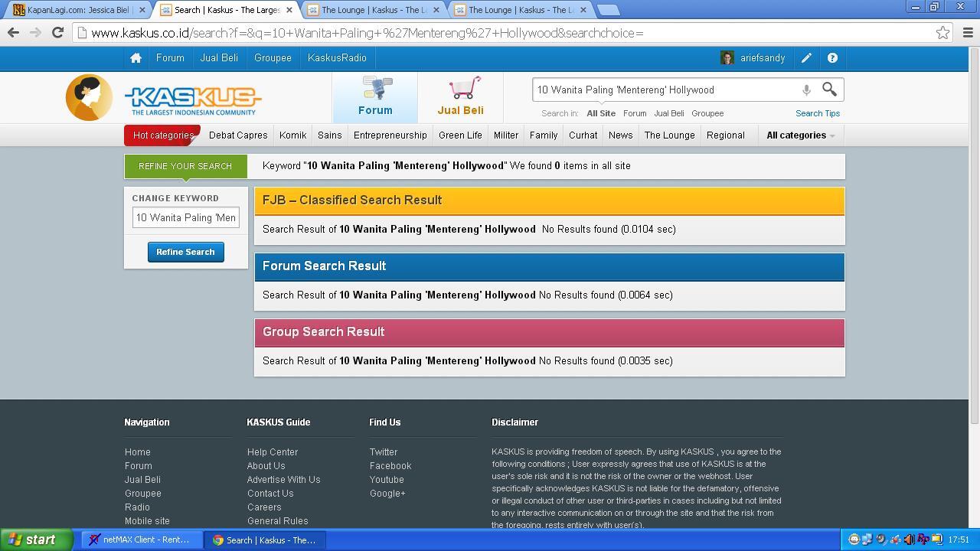Screen dimensions: 980x551
Task: Open Search Tips link
Action: [818, 113]
